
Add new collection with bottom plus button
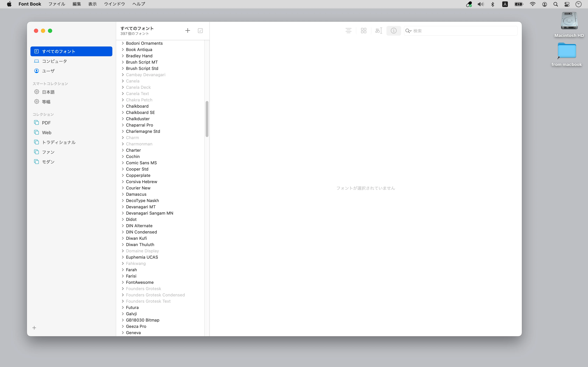pos(34,328)
